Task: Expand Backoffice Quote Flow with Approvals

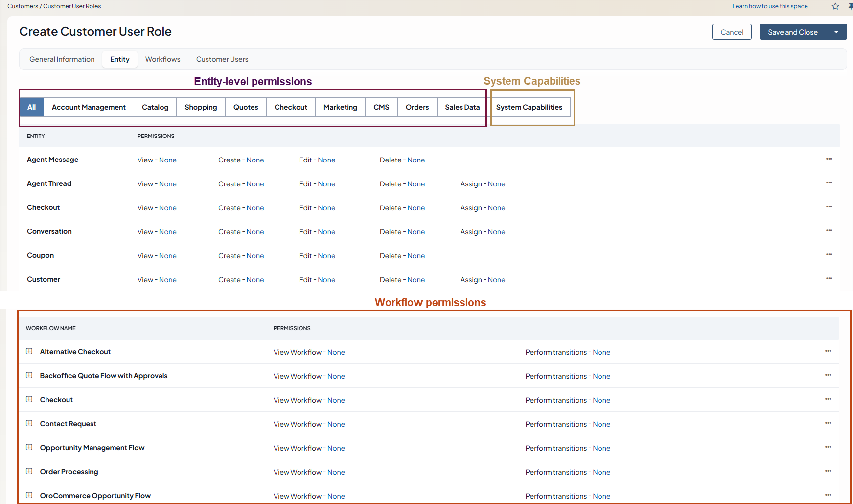Action: (29, 375)
